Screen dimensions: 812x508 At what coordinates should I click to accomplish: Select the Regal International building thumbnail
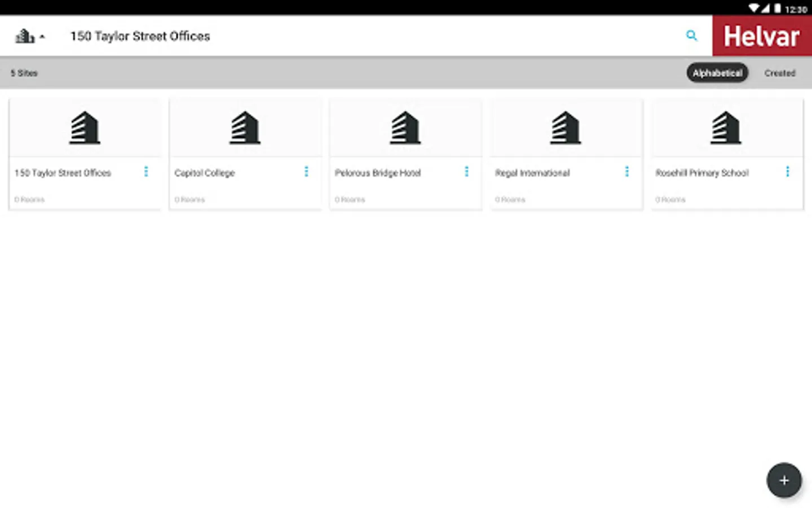(x=565, y=128)
